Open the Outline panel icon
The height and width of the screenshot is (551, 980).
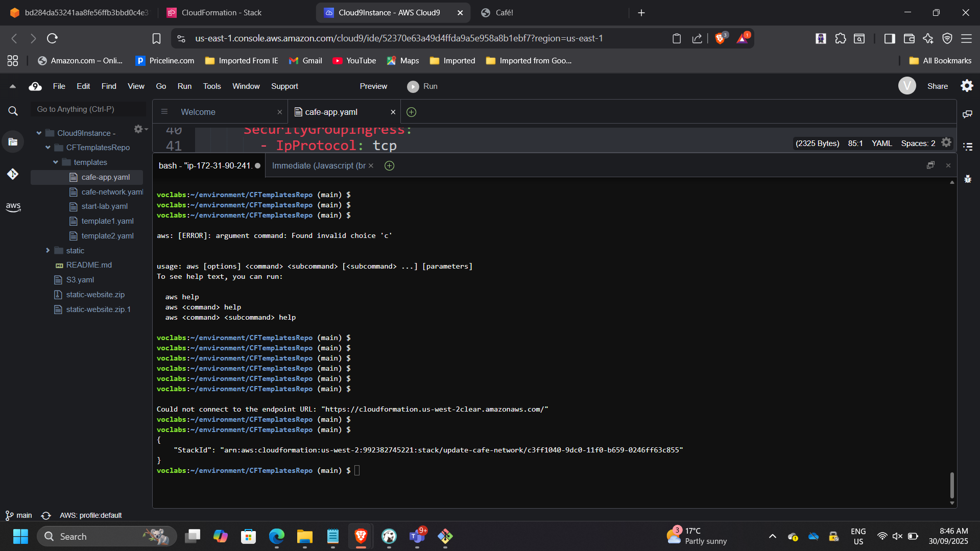pos(967,147)
